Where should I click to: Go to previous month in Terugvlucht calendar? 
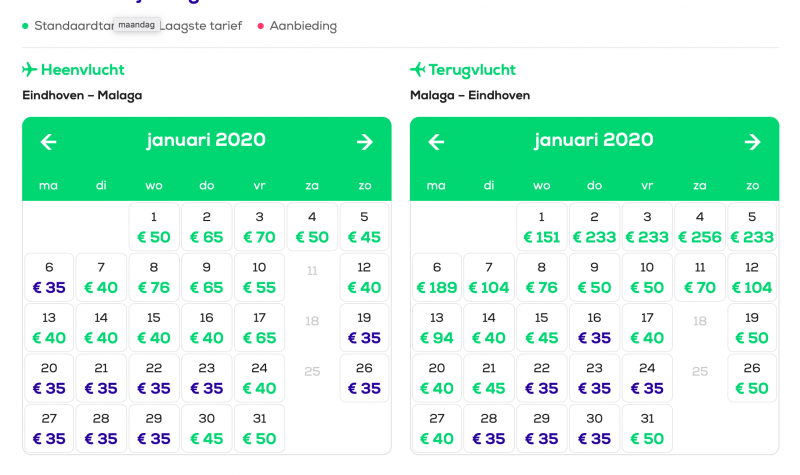(436, 142)
